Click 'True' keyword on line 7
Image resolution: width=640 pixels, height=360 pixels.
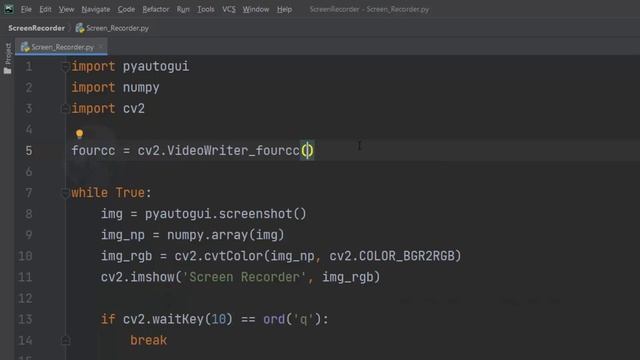pos(130,193)
